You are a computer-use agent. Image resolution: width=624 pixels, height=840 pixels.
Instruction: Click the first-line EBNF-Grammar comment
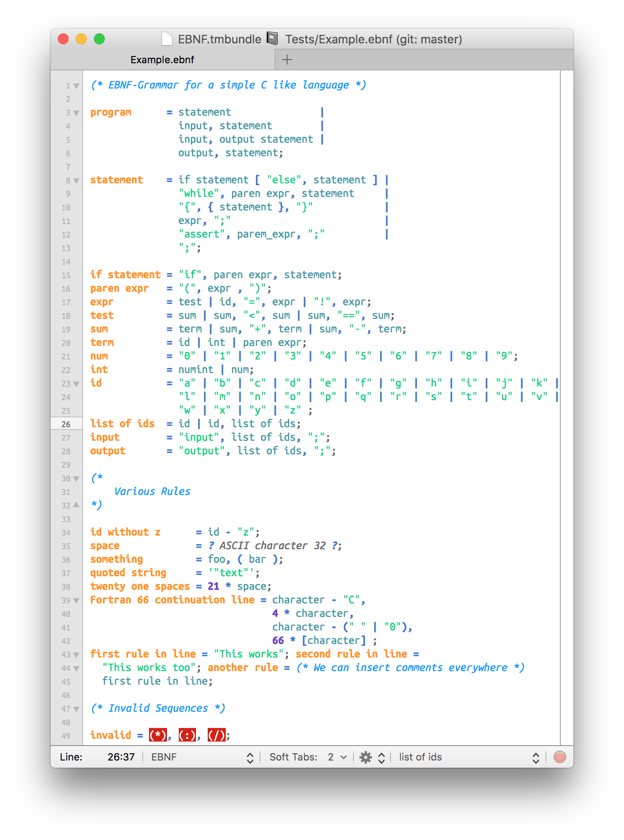click(x=228, y=85)
